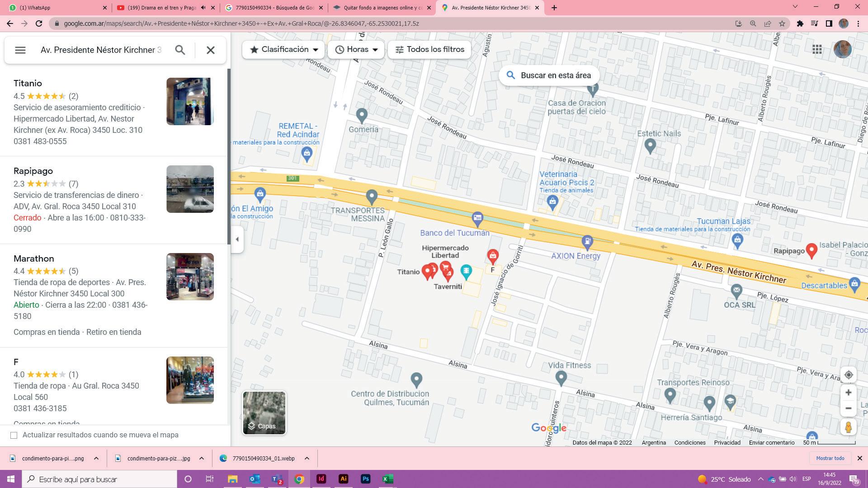Select the Street View pegman

click(849, 427)
